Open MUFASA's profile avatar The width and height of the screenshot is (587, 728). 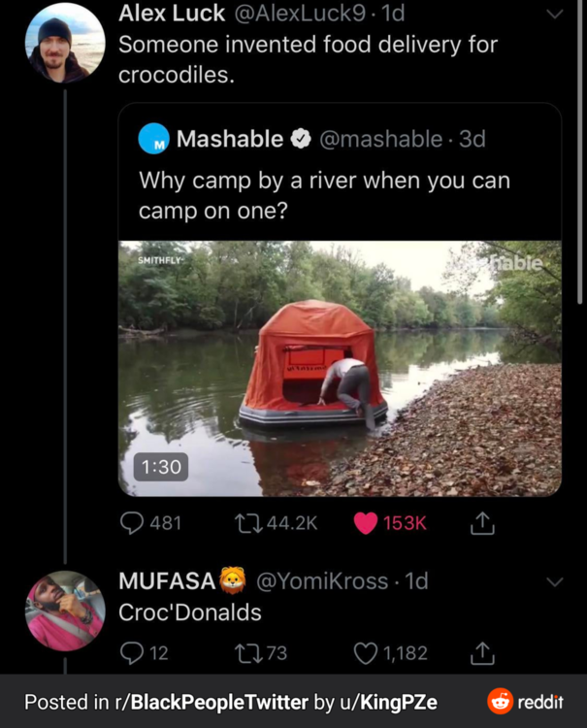pos(64,610)
